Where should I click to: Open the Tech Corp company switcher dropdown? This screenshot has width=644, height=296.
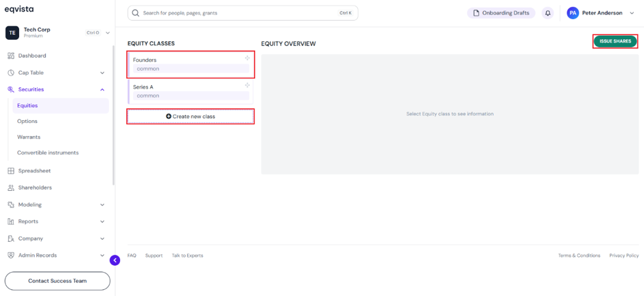(108, 32)
